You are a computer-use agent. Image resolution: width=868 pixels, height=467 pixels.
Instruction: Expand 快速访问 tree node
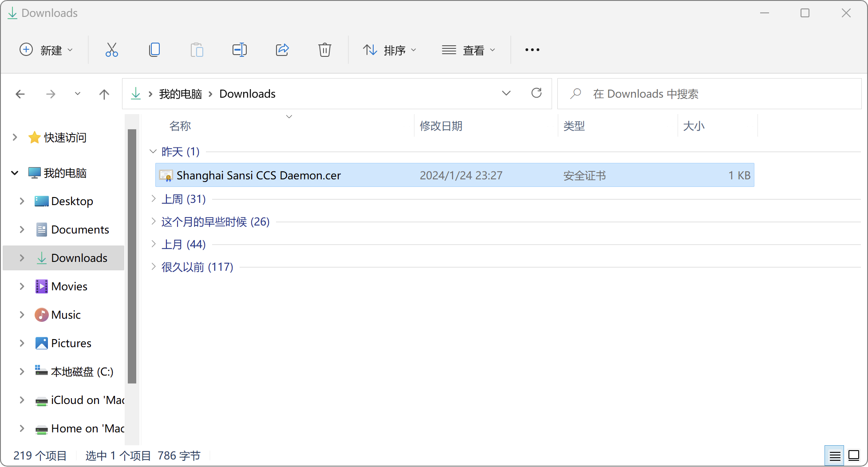15,137
